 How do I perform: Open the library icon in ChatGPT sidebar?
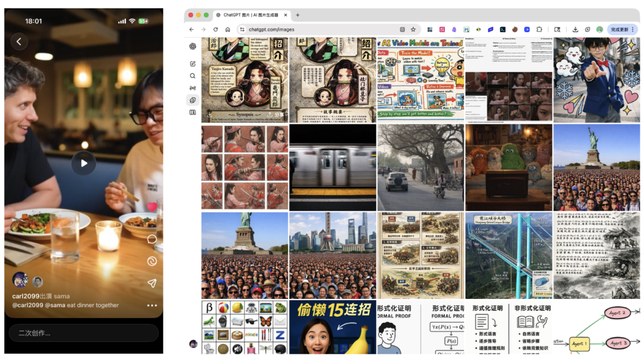(x=193, y=112)
